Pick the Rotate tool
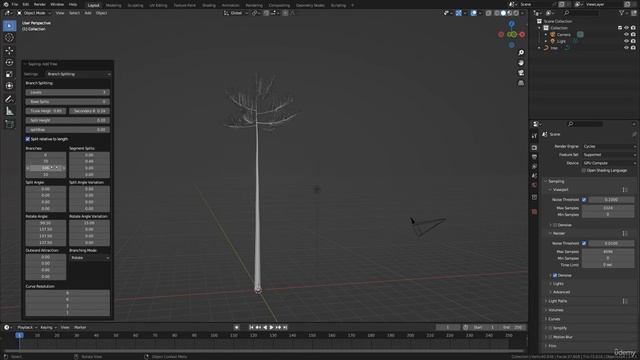 click(9, 62)
